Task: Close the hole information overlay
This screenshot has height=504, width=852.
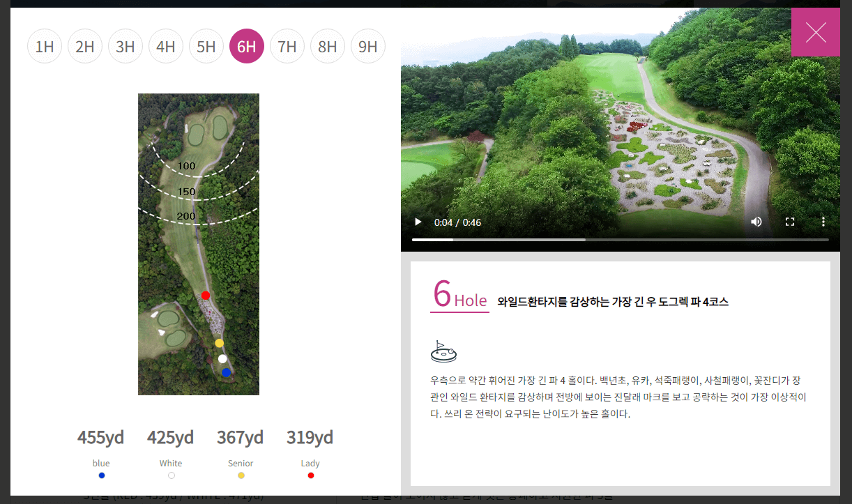Action: [x=816, y=32]
